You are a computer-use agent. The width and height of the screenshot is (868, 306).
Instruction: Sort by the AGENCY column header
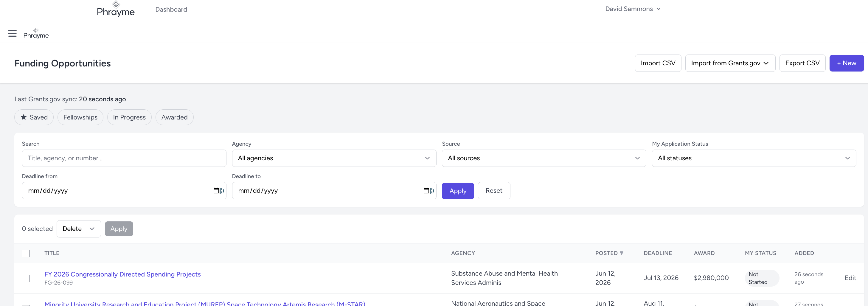tap(463, 253)
